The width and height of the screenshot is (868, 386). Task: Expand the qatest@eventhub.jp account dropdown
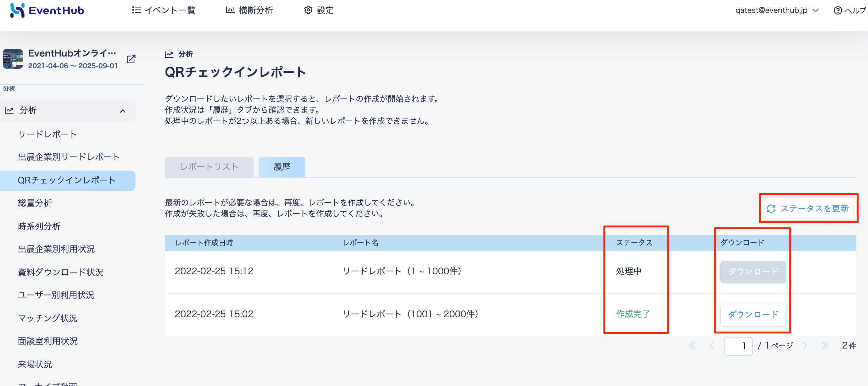(777, 10)
